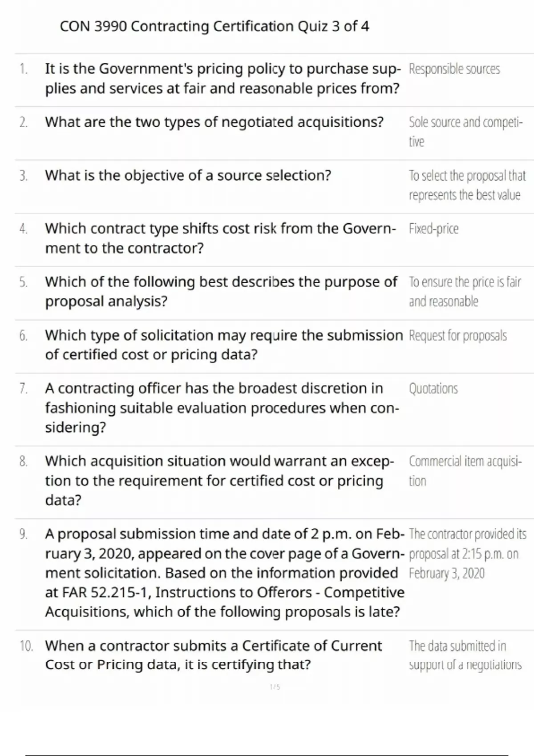This screenshot has width=534, height=756.
Task: Select the answer 'Quotations'
Action: pos(433,389)
